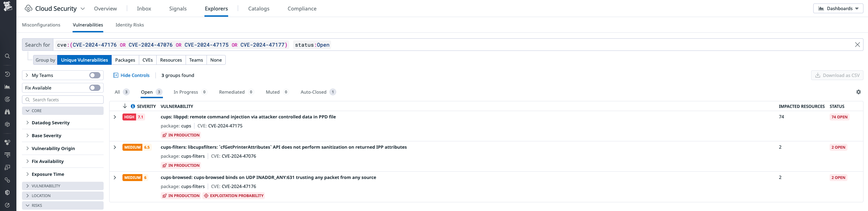Switch to the Misconfigurations tab
This screenshot has height=211, width=868.
[x=41, y=25]
